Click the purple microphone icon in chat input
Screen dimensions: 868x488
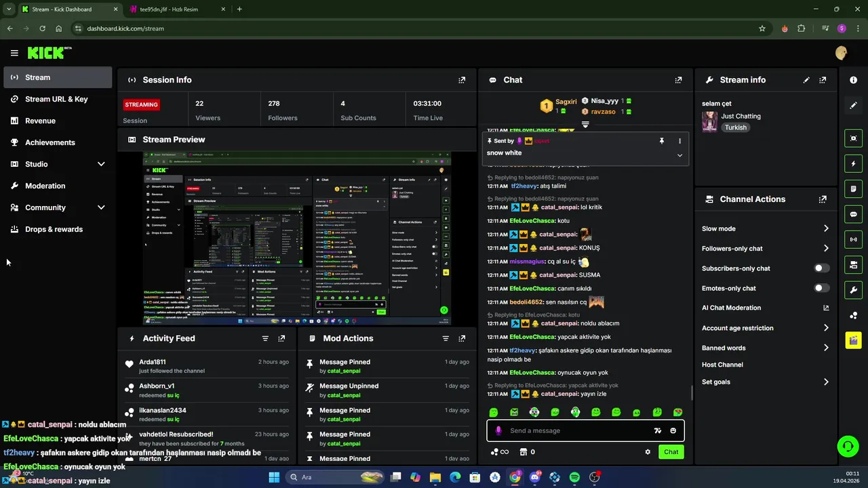click(498, 430)
